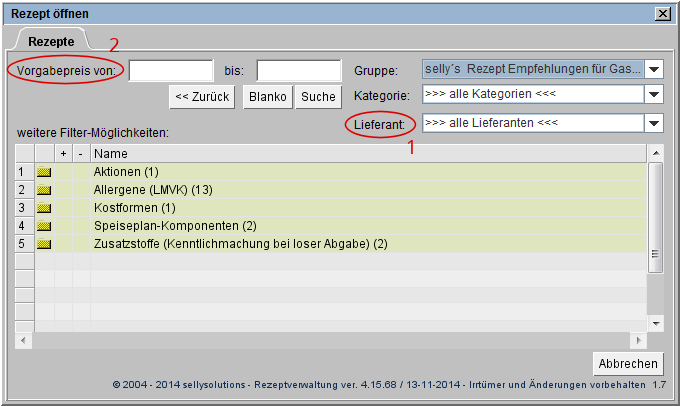Click the sellysolutions copyright footer text
The width and height of the screenshot is (680, 406).
[x=389, y=385]
